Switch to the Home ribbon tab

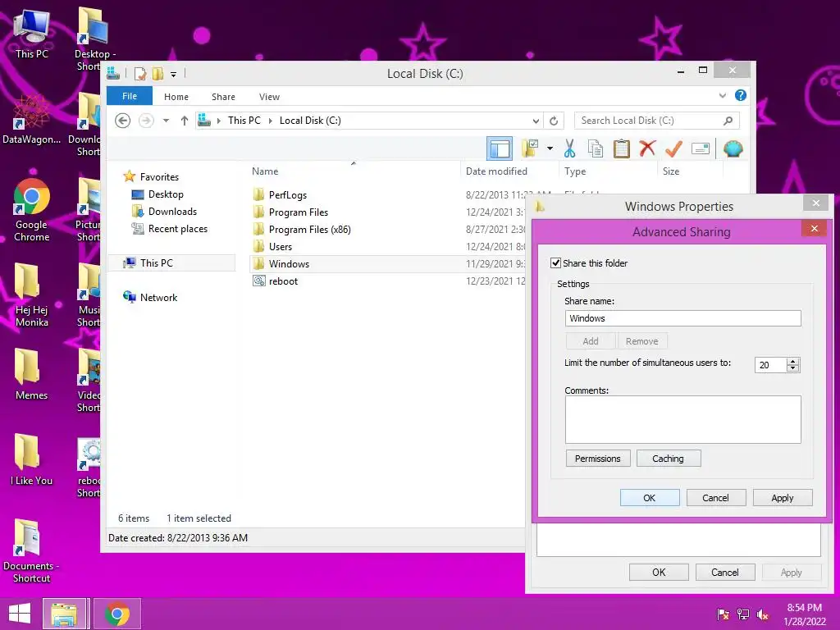176,97
